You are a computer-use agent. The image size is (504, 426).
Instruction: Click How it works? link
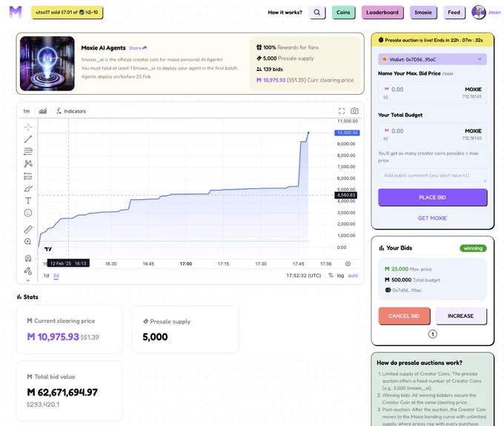[x=285, y=13]
